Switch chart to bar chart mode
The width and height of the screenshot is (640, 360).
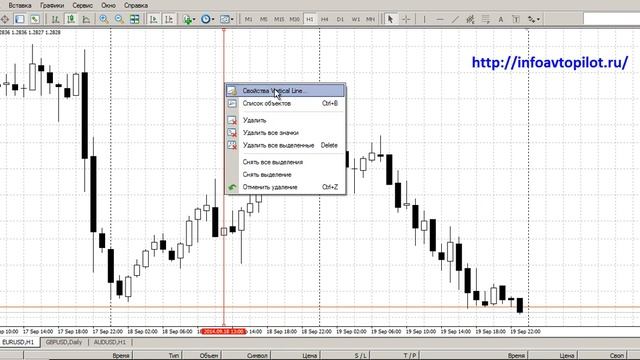pos(56,19)
